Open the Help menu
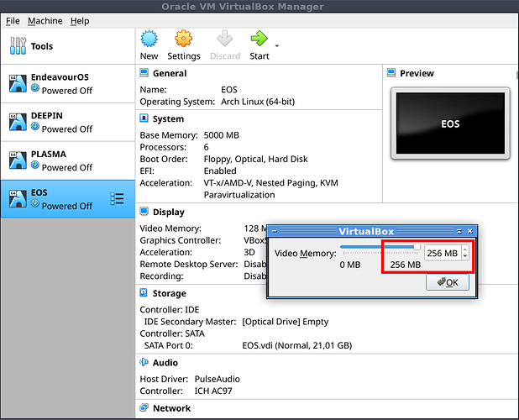This screenshot has width=519, height=420. [80, 20]
